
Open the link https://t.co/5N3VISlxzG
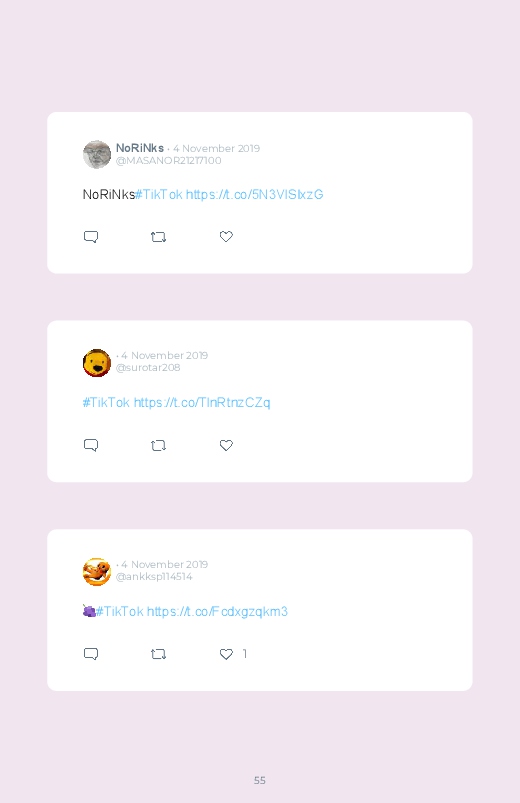(255, 195)
